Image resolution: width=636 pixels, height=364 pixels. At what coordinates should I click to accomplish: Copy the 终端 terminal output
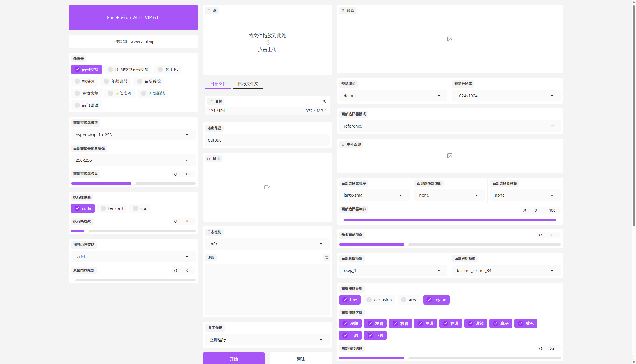click(x=326, y=257)
